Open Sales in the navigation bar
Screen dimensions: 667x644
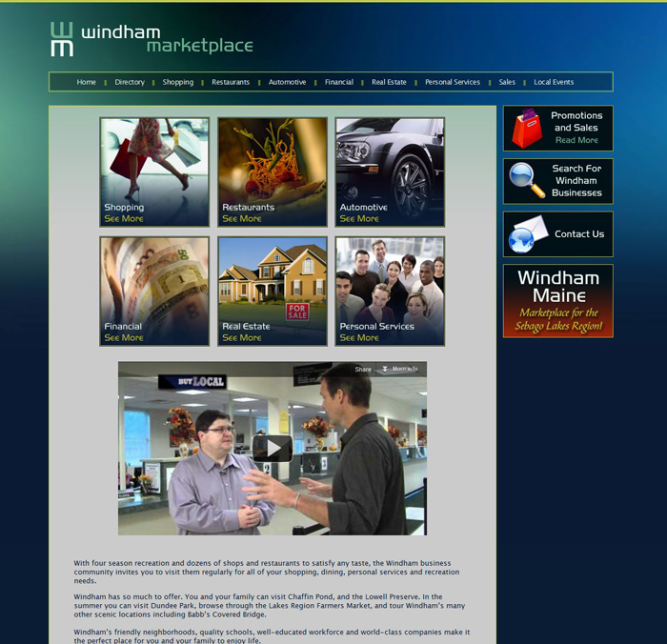(507, 82)
